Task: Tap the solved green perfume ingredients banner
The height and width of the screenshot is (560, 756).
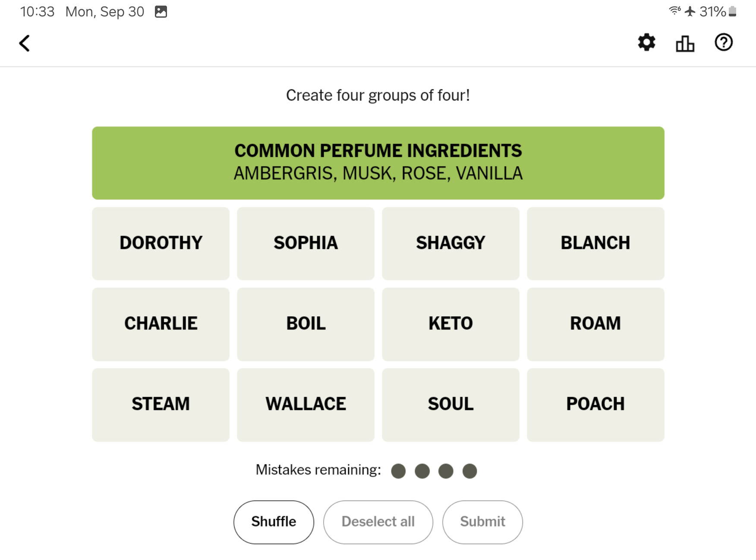Action: pyautogui.click(x=378, y=163)
